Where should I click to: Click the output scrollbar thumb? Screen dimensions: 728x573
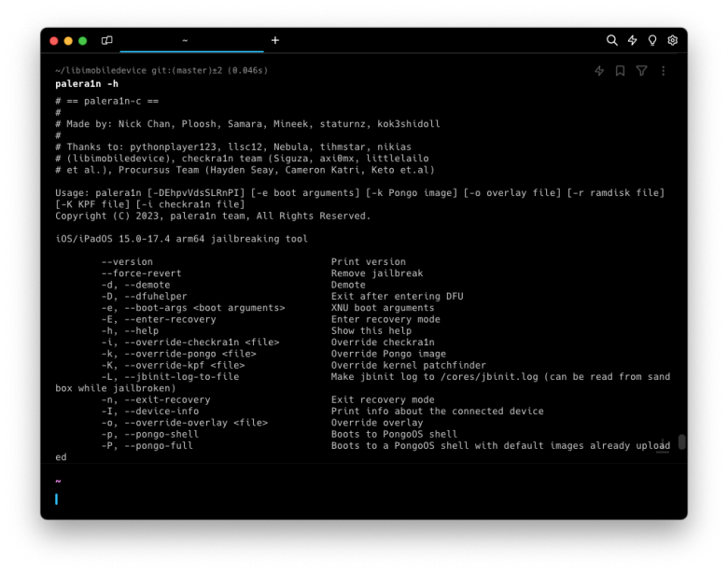click(681, 441)
